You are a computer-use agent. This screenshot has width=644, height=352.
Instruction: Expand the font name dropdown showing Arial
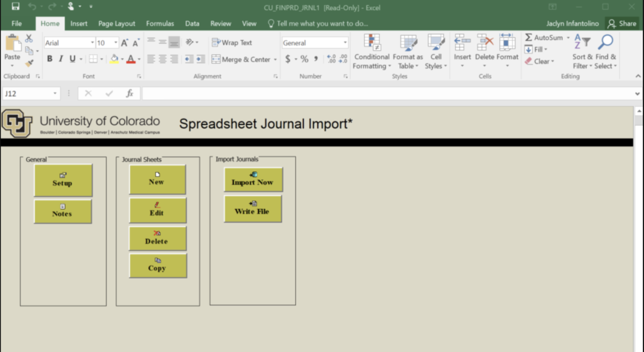click(92, 43)
